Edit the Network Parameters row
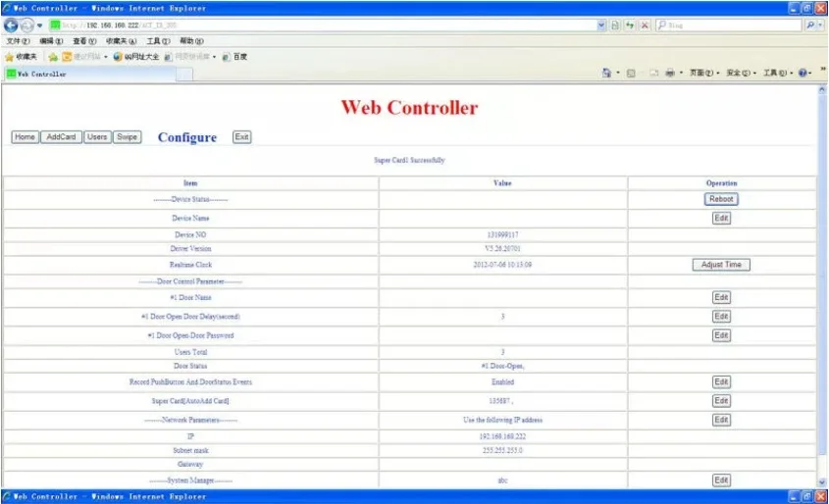This screenshot has height=504, width=829. 721,420
